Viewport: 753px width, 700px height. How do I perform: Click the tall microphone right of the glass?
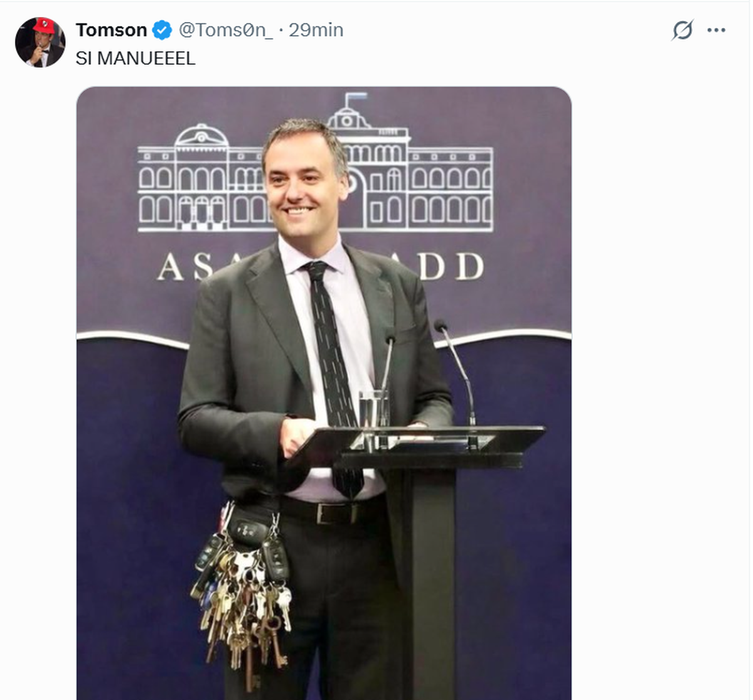click(x=457, y=370)
